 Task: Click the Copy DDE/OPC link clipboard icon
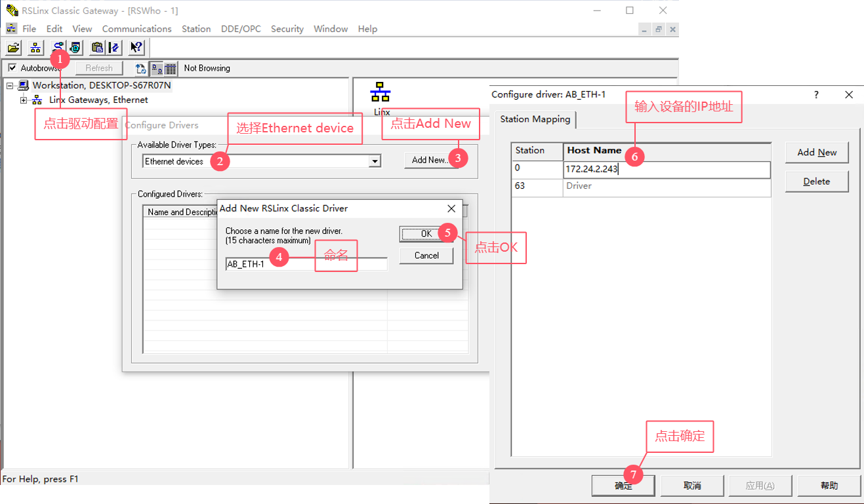[x=97, y=47]
